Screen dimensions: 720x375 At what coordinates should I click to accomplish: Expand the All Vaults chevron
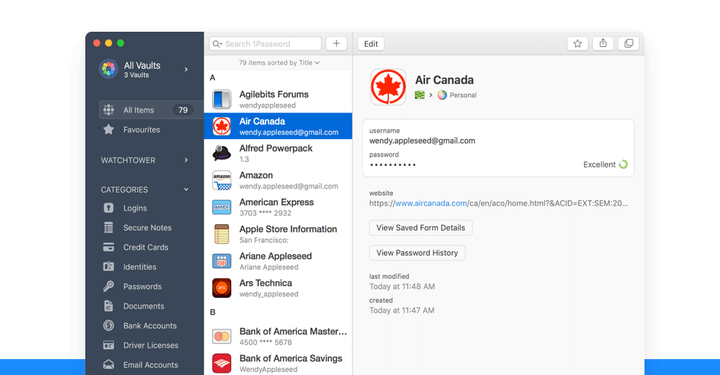(x=186, y=69)
